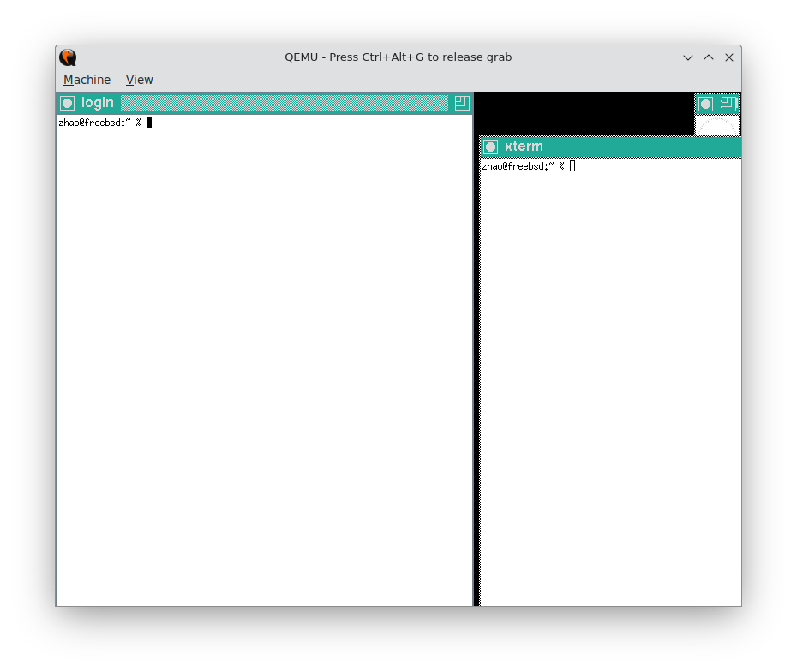This screenshot has height=672, width=797.
Task: Raise the login window by clicking its title bar
Action: click(x=257, y=103)
